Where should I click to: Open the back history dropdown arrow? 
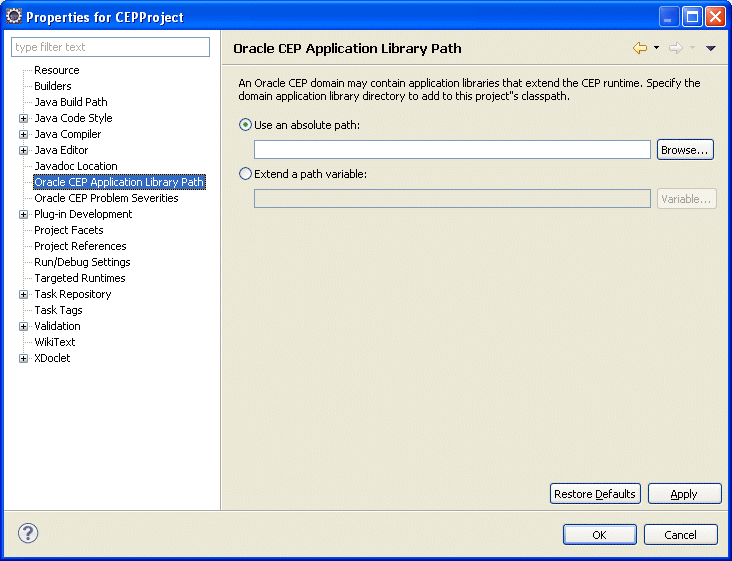tap(656, 48)
